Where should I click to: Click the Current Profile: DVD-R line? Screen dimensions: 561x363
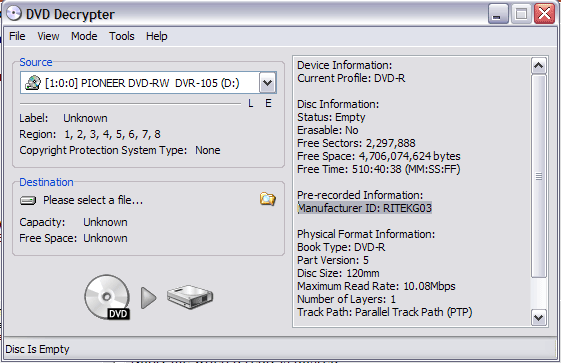[x=351, y=78]
